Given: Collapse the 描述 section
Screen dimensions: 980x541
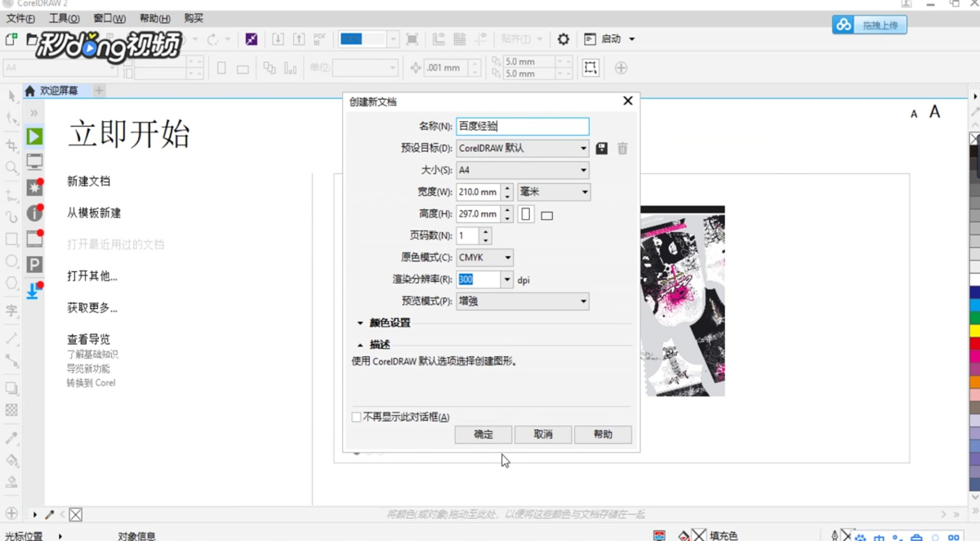Looking at the screenshot, I should [x=374, y=345].
